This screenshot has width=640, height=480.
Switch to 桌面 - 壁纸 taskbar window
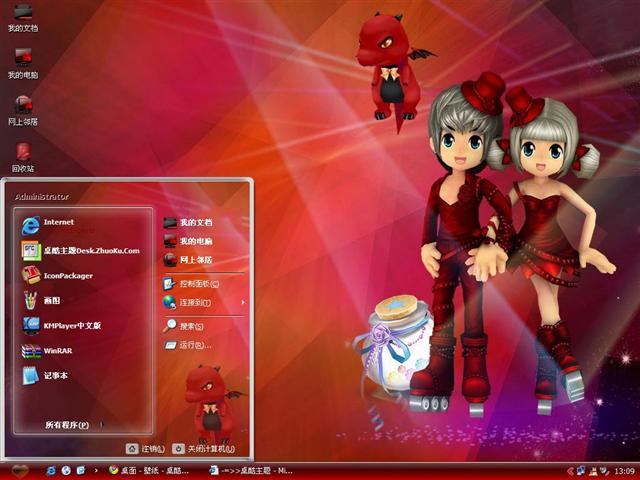point(149,471)
